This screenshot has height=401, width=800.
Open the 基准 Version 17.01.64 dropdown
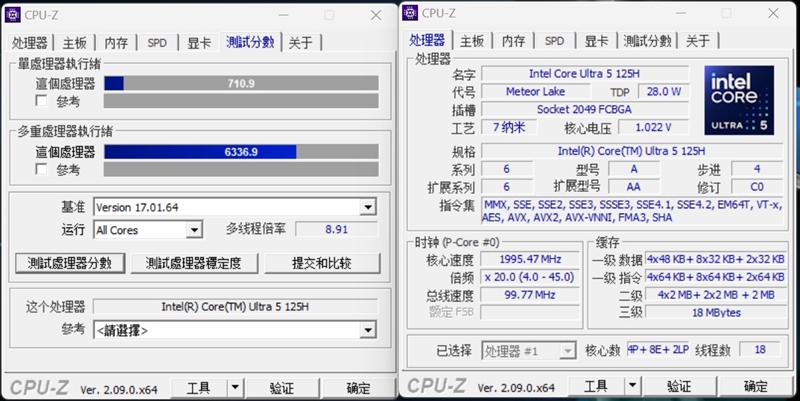(x=367, y=207)
